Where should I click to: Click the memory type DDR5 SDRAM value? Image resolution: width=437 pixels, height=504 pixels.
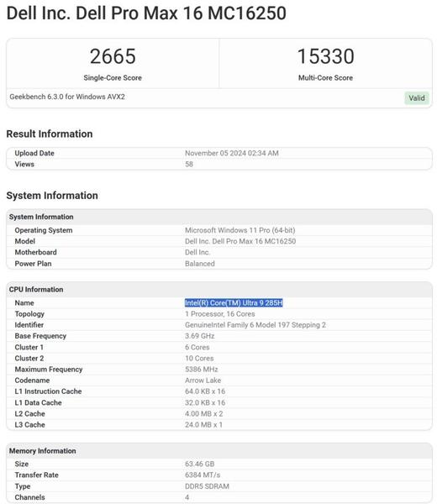(x=207, y=486)
